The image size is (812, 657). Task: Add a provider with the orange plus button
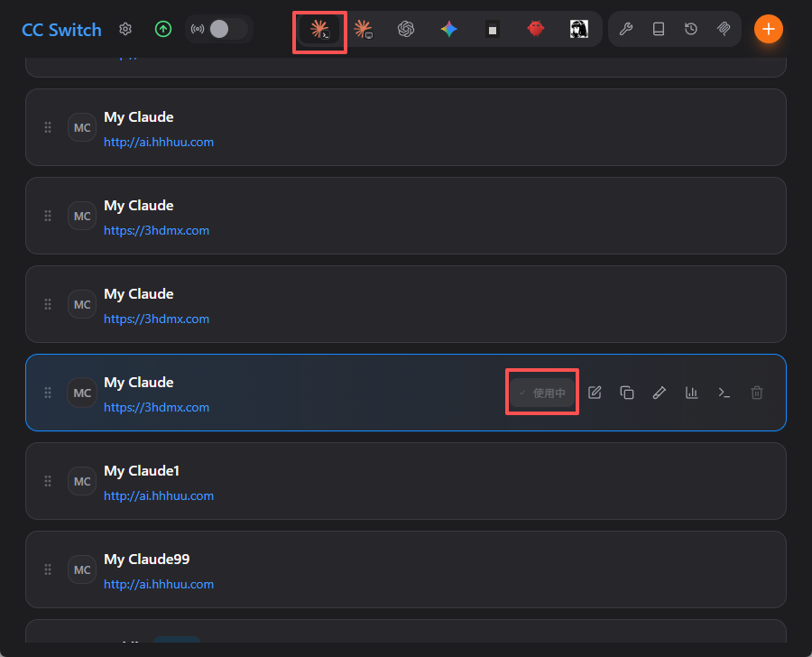tap(768, 29)
